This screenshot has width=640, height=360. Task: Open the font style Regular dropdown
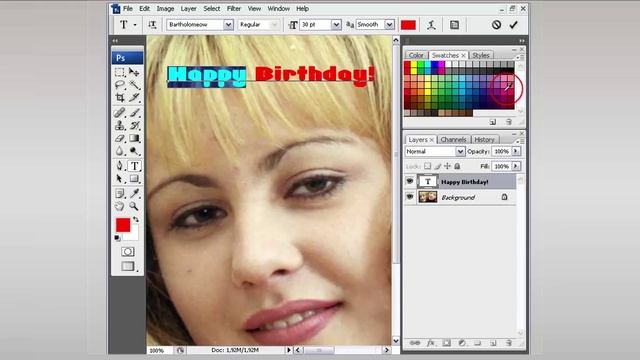275,25
